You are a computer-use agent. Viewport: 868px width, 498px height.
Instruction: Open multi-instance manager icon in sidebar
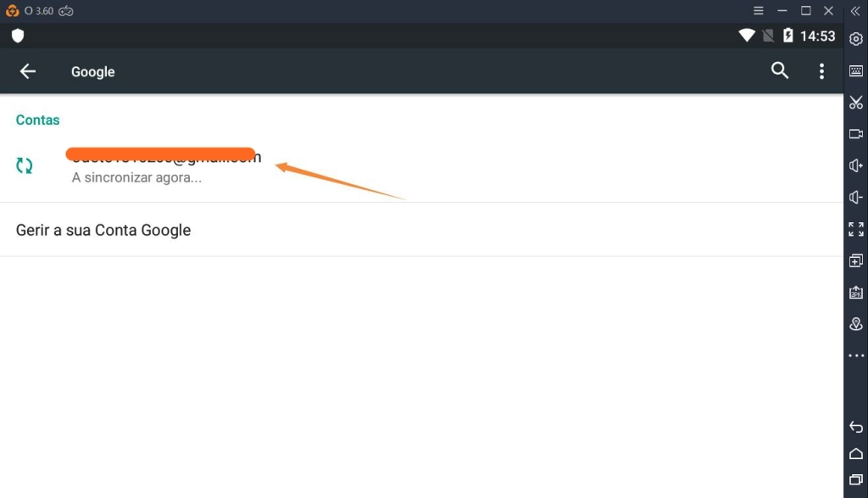[x=856, y=260]
